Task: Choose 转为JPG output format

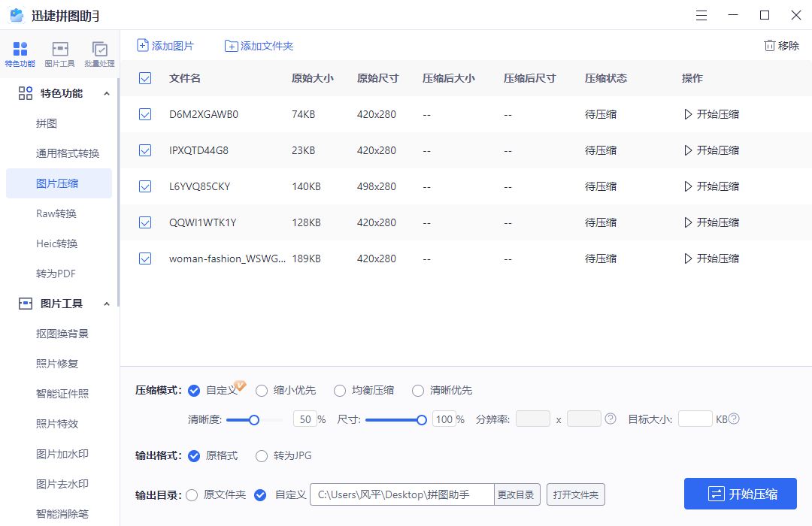Action: click(x=262, y=455)
